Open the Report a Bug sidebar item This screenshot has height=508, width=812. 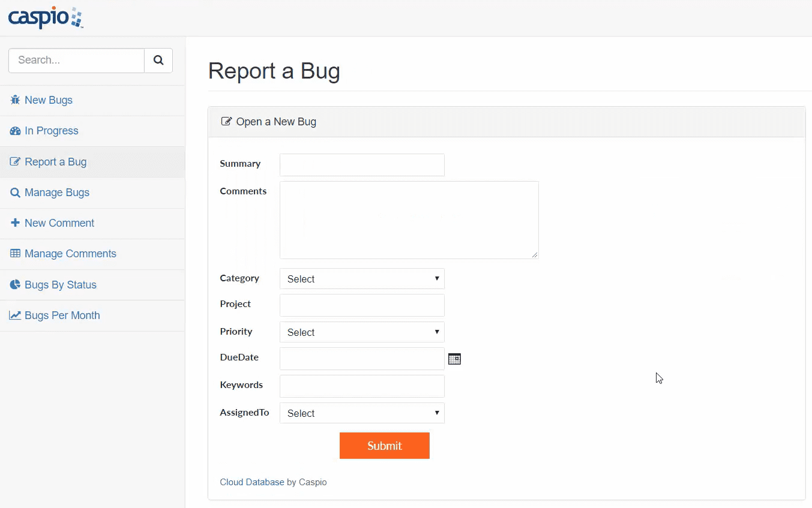click(55, 162)
